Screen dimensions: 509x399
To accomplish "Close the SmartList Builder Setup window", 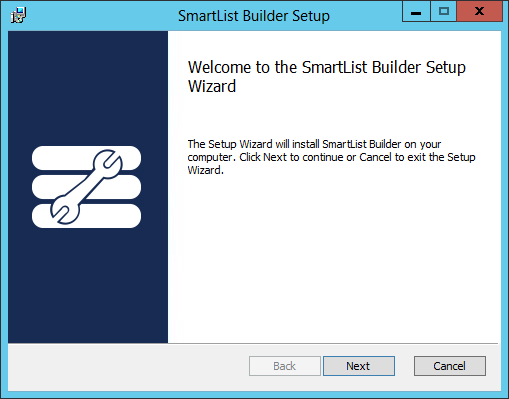I will tap(479, 12).
